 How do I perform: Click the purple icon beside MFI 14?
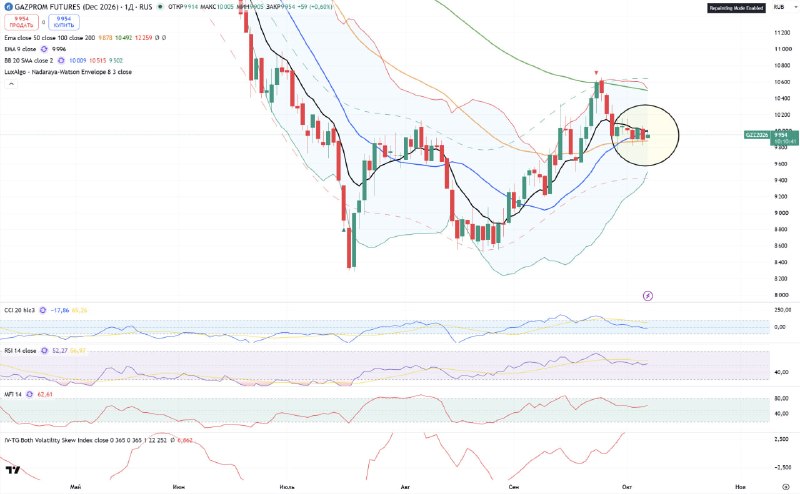30,394
